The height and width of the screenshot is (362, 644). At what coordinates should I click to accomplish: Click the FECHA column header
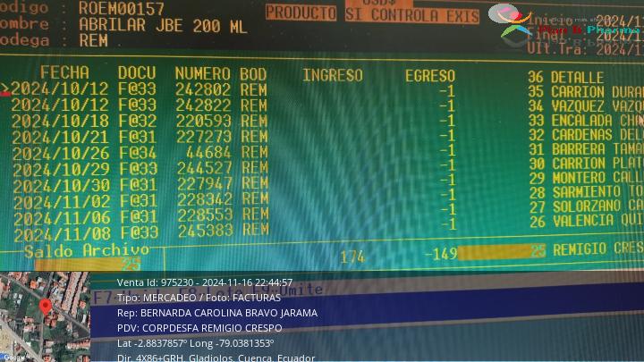click(64, 72)
